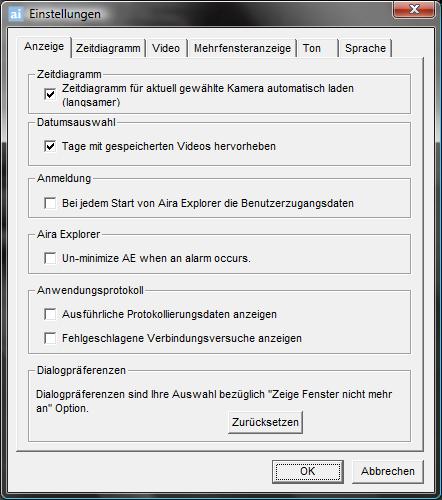
Task: Cancel with the Abbrechen button
Action: click(388, 471)
